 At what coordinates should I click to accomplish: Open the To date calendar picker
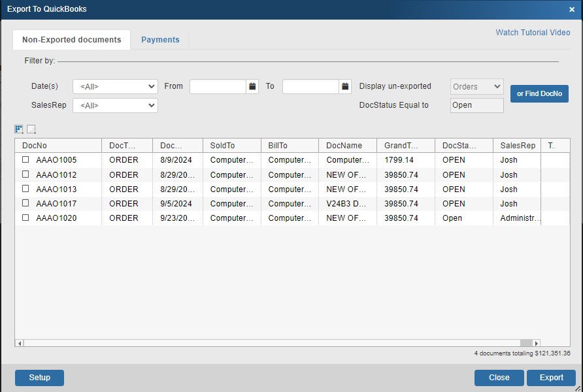point(345,86)
